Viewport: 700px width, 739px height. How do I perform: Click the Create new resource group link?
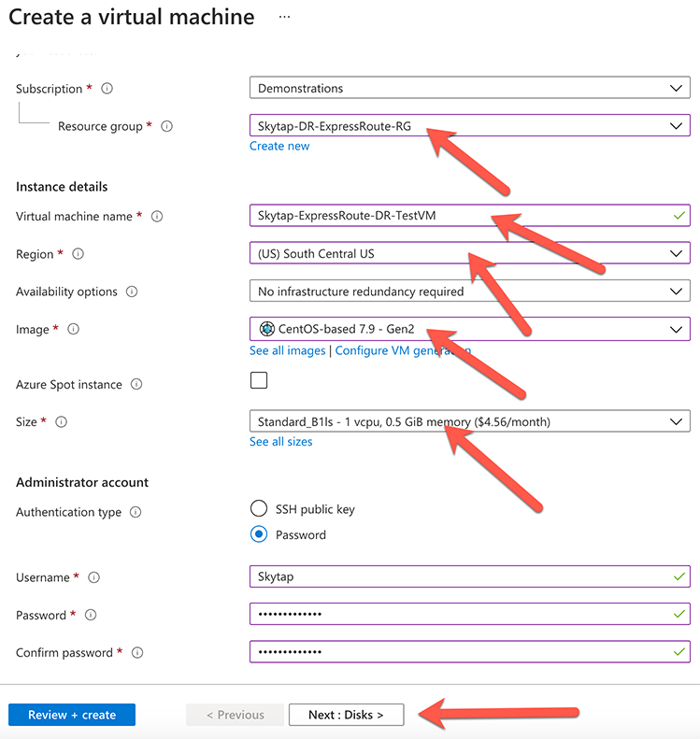click(279, 146)
